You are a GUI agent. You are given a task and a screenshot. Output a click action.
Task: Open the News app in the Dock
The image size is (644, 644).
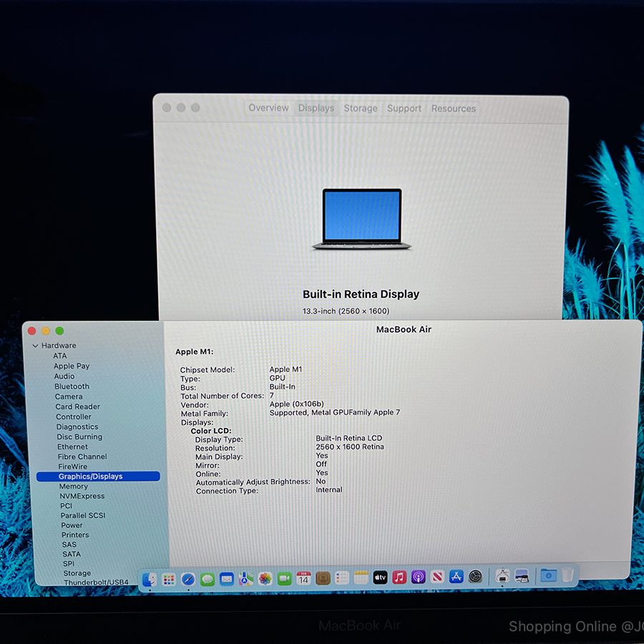(x=437, y=577)
